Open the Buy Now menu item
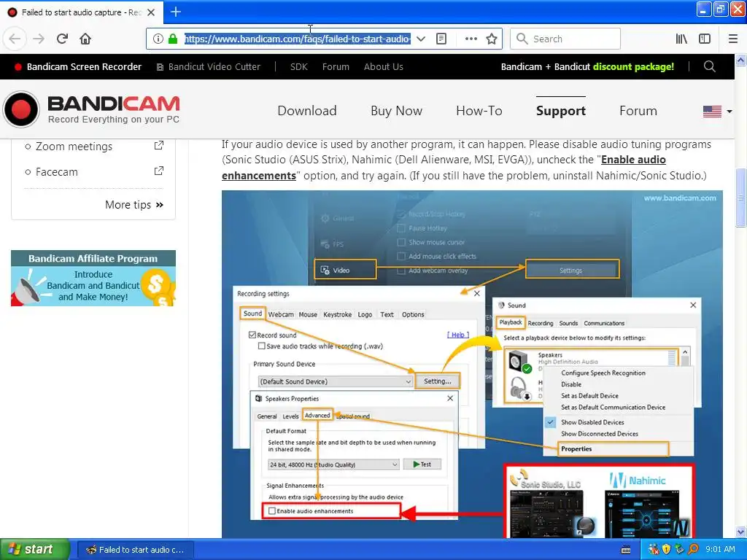The image size is (747, 560). point(396,111)
